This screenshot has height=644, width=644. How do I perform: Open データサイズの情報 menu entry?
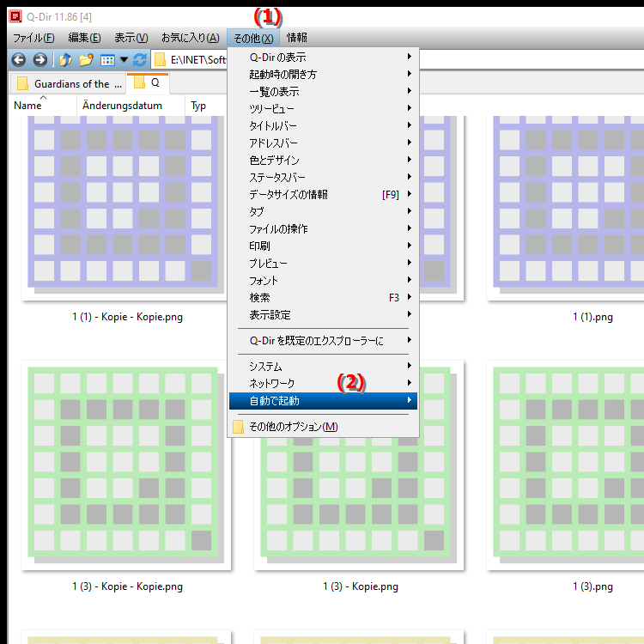[323, 195]
